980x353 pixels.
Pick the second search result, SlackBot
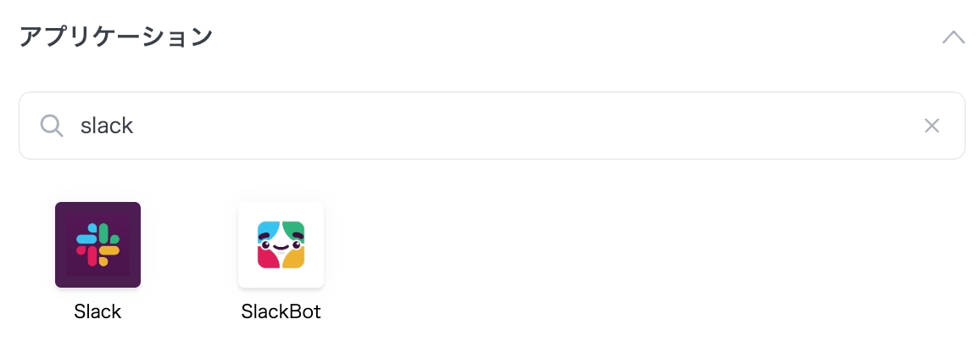281,244
